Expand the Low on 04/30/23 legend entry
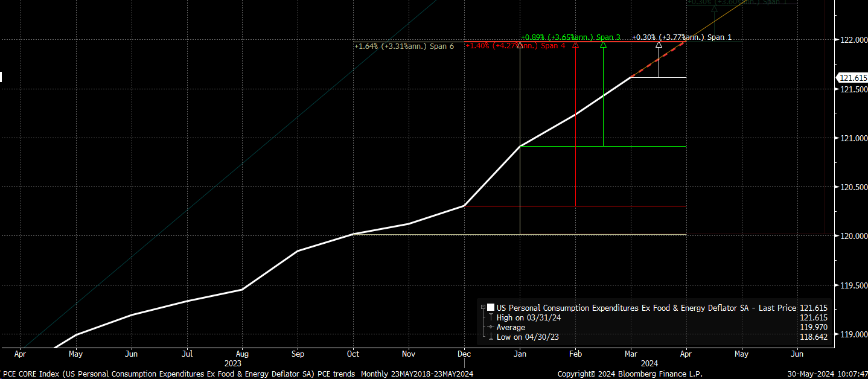 coord(527,337)
